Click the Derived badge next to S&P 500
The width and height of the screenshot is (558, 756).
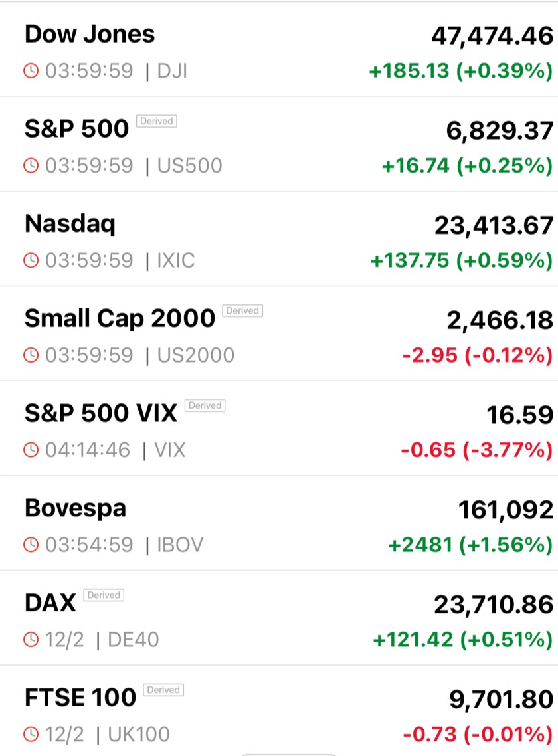click(x=156, y=121)
